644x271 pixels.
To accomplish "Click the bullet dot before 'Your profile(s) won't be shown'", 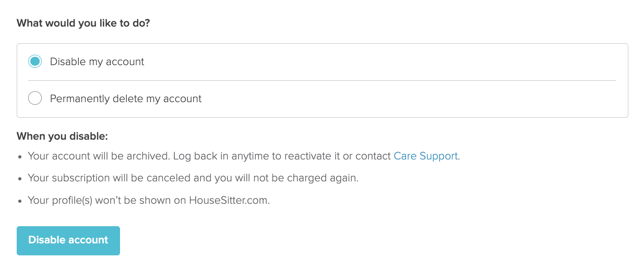I will point(20,201).
